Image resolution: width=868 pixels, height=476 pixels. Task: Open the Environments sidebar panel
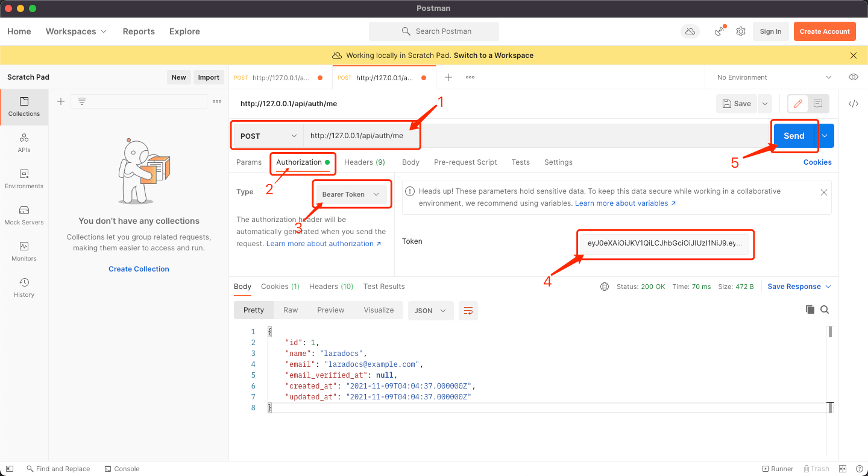coord(24,179)
